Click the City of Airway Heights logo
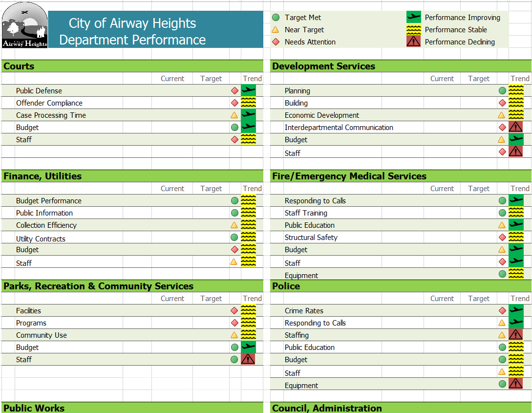Screen dimensions: 532x413 pos(24,25)
